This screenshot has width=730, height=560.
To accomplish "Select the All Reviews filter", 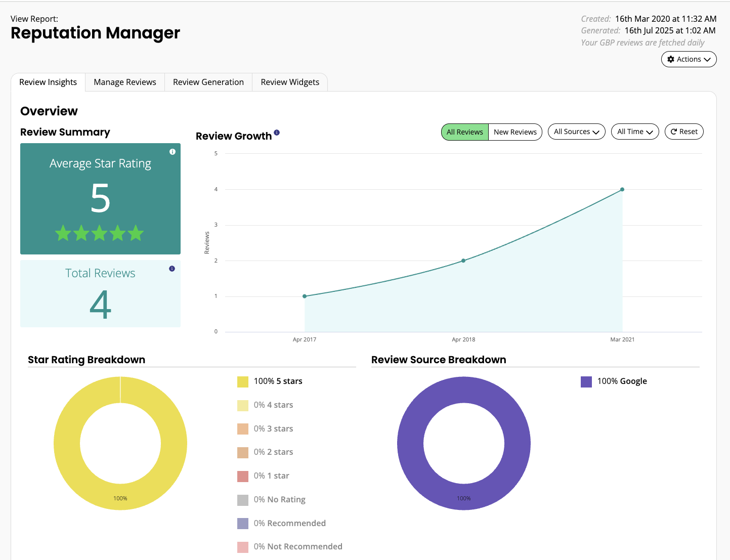I will (x=464, y=132).
